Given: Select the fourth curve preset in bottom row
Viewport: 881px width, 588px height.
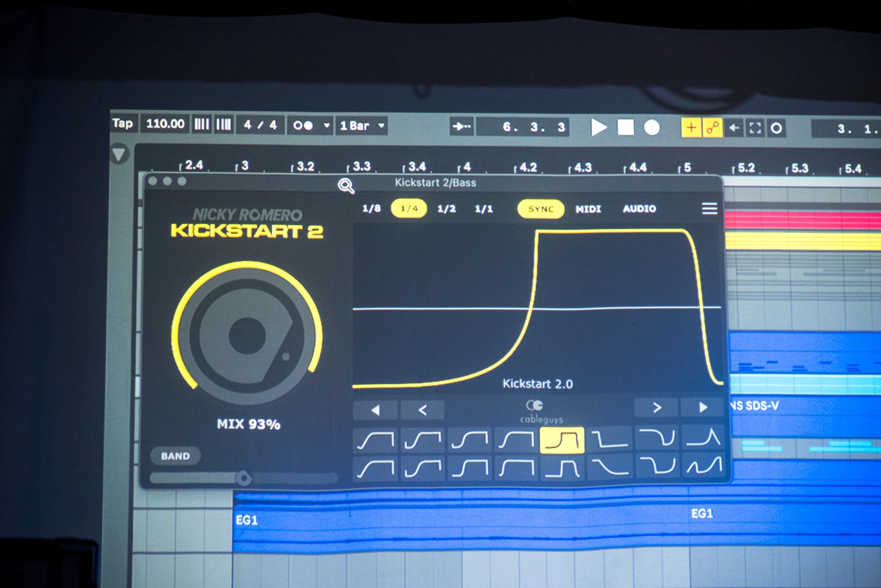Looking at the screenshot, I should pos(516,468).
